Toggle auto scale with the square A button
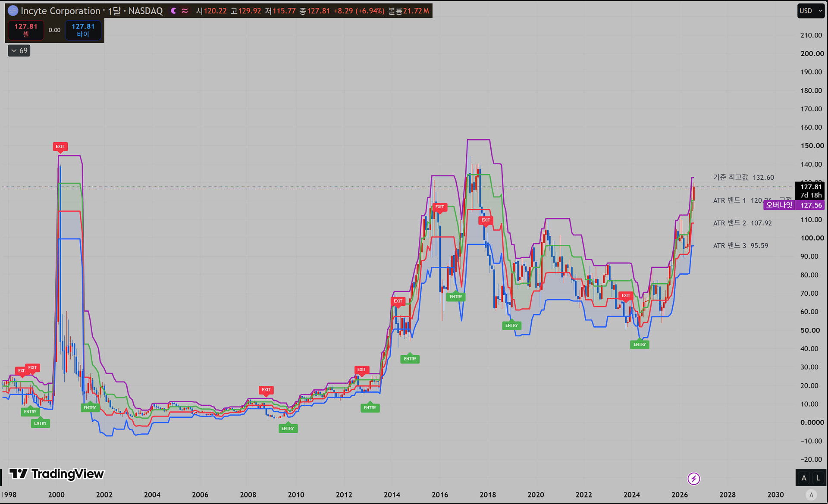Screen dimensions: 828x504 [x=803, y=478]
